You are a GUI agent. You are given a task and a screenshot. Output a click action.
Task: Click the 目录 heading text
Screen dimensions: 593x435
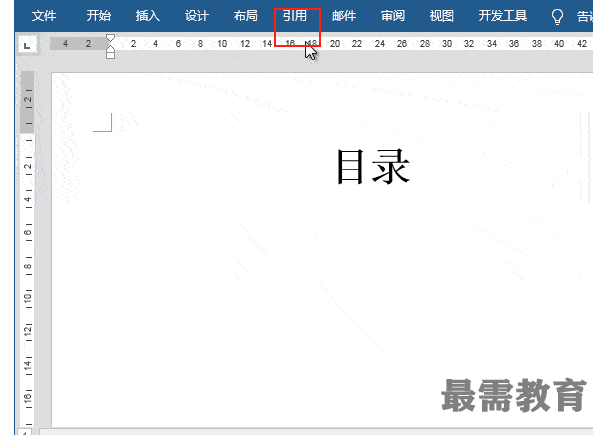[373, 166]
